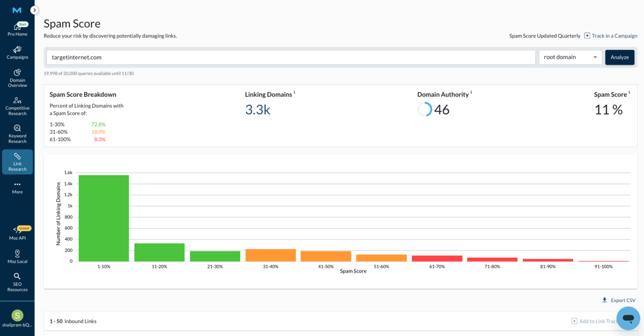
Task: Open Domain Overview in the sidebar
Action: [x=17, y=78]
